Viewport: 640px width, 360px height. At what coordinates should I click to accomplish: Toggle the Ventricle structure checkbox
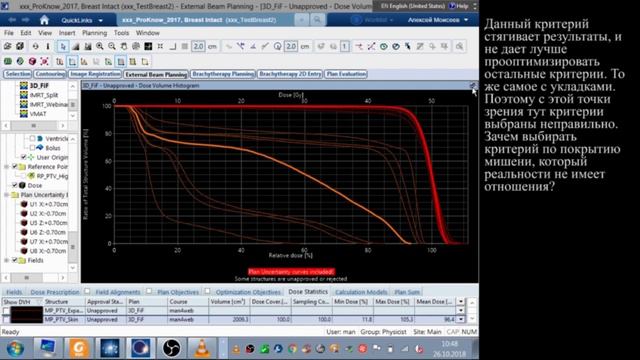click(32, 138)
